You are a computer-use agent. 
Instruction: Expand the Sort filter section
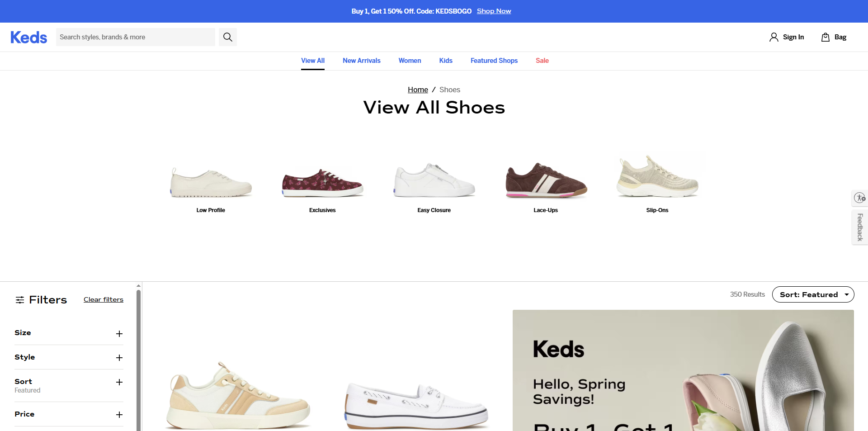pyautogui.click(x=119, y=382)
